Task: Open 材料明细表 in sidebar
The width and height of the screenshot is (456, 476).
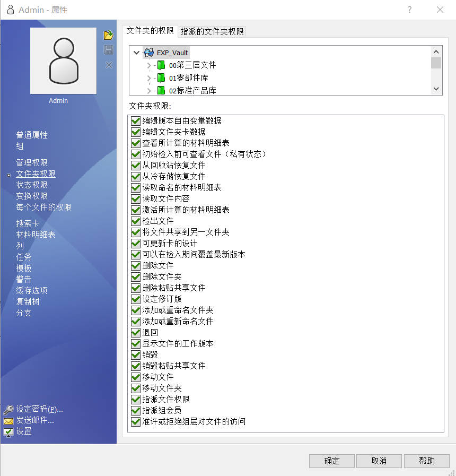Action: click(36, 235)
